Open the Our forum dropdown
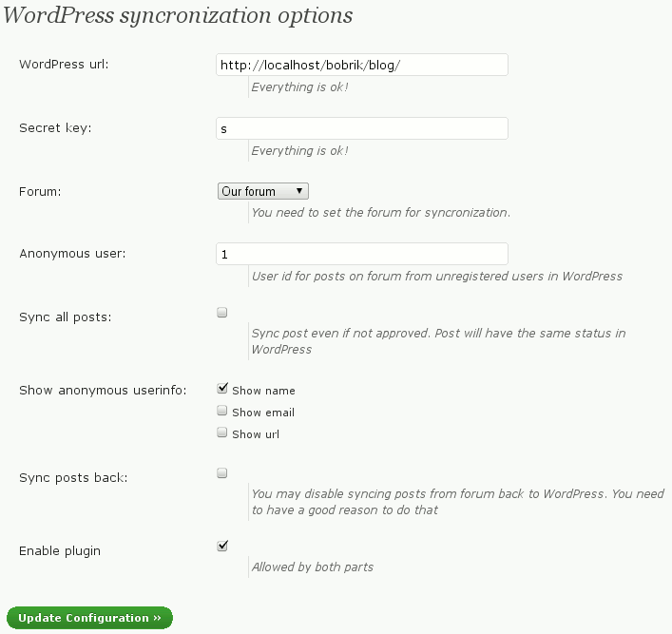 262,191
